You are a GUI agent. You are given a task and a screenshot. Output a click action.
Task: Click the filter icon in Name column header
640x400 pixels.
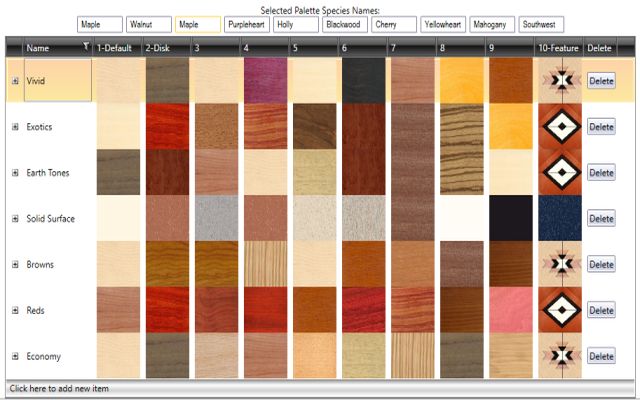pos(86,46)
